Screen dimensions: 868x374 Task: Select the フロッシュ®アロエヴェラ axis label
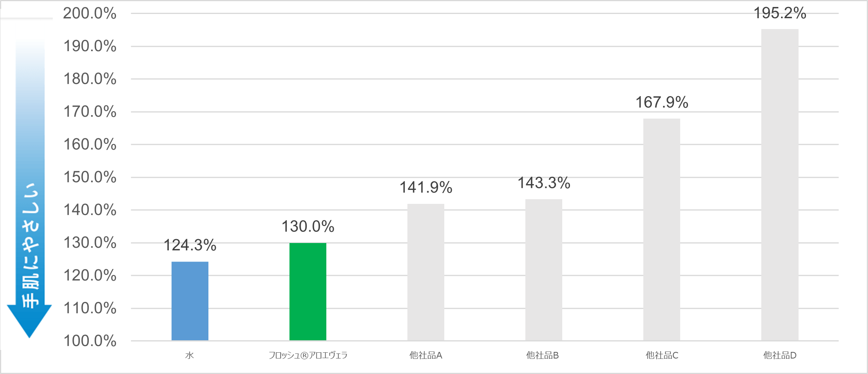[x=308, y=355]
